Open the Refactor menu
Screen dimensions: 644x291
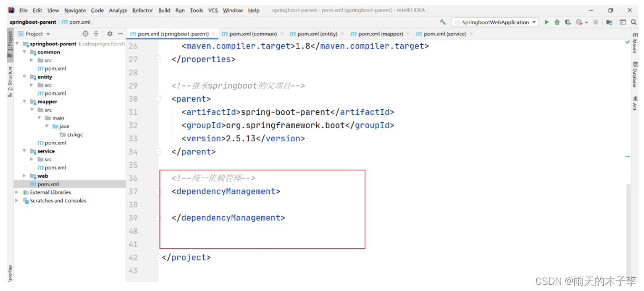coord(143,10)
